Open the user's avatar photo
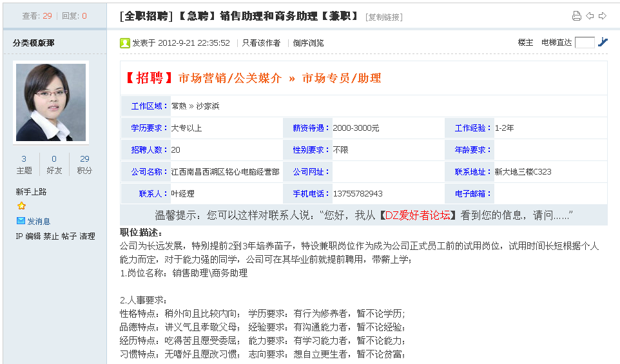Viewport: 620px width, 364px height. click(51, 102)
